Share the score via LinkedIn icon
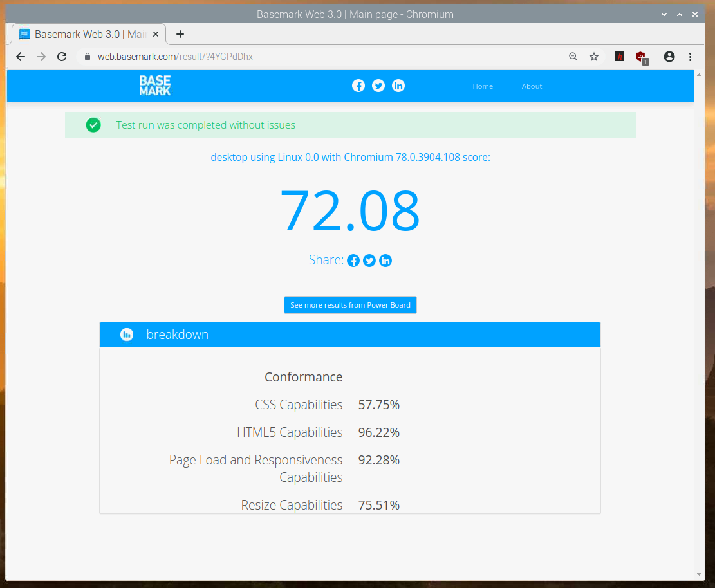715x588 pixels. tap(385, 261)
